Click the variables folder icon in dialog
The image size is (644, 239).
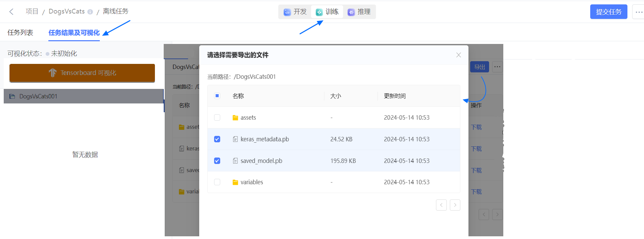235,182
